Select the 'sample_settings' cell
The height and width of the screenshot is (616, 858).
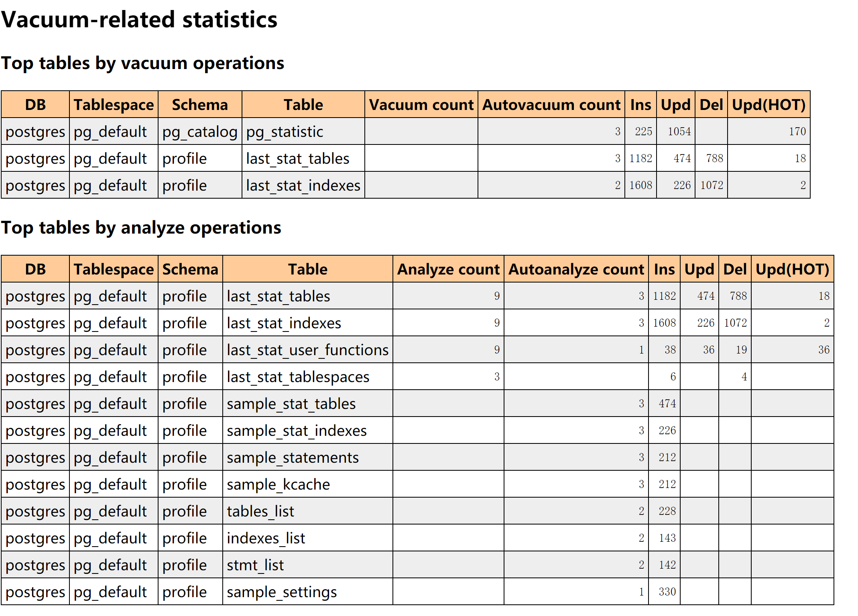pos(308,592)
